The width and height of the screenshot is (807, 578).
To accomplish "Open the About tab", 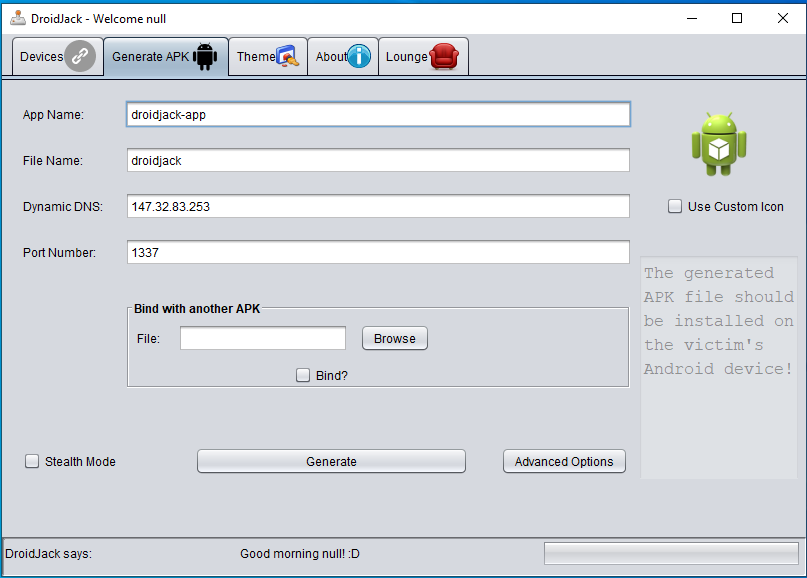I will click(343, 57).
